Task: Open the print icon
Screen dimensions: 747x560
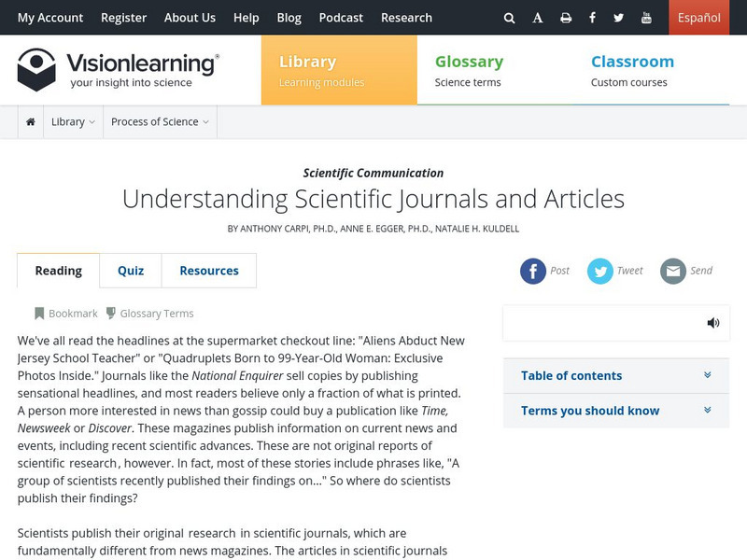Action: [566, 17]
